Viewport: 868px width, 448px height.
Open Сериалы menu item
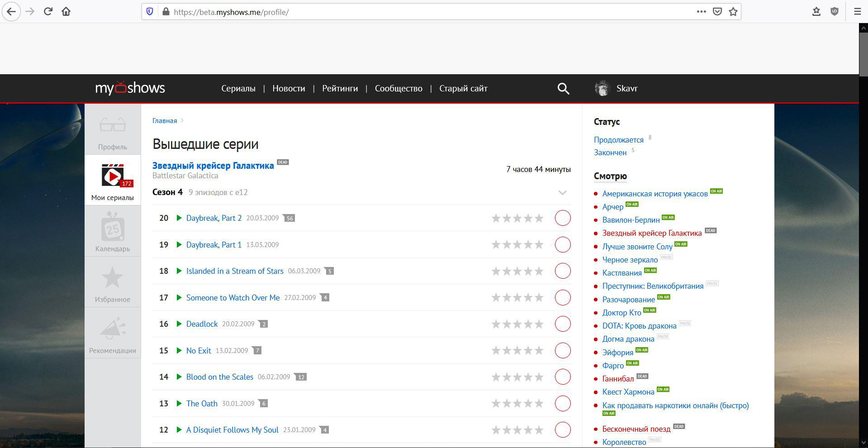[x=238, y=89]
